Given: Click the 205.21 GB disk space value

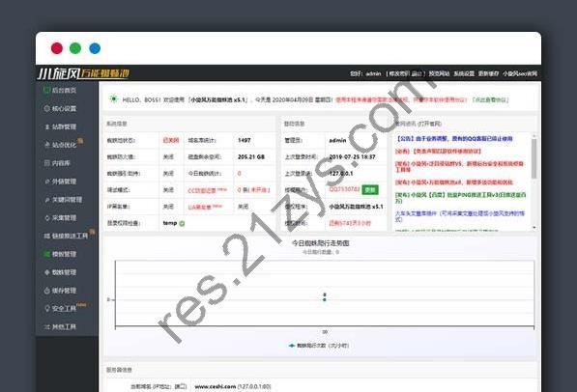Looking at the screenshot, I should 251,156.
